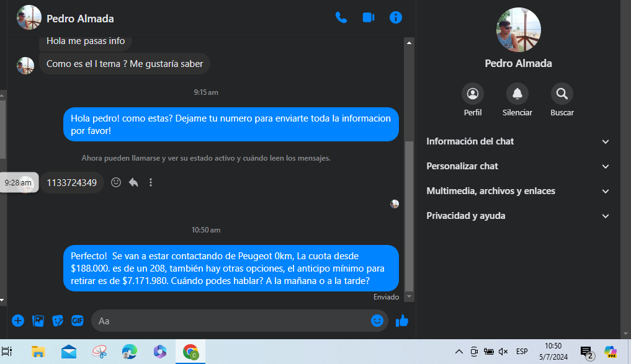Viewport: 631px width, 364px height.
Task: Select the message 'Hola me pasas info'
Action: coord(86,42)
